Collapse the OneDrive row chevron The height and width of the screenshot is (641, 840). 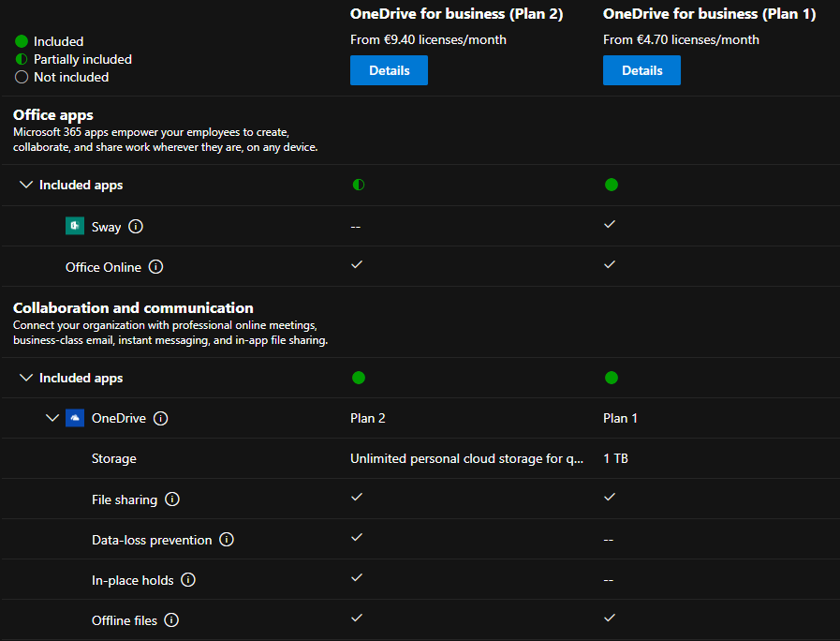pyautogui.click(x=52, y=418)
